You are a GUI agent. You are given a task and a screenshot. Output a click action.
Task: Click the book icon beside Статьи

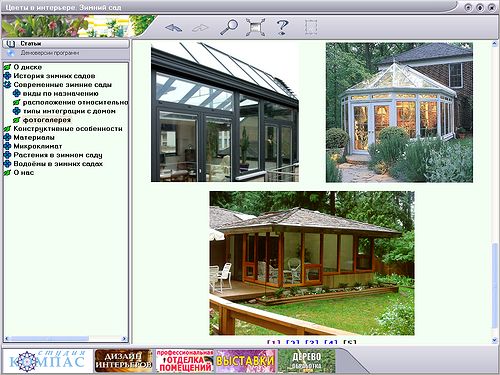pos(11,44)
